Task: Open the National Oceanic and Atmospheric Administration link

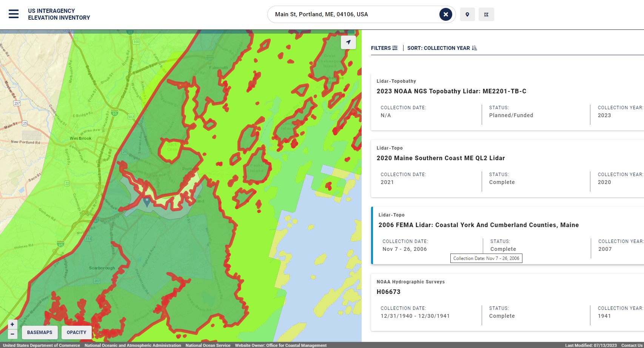Action: point(133,345)
